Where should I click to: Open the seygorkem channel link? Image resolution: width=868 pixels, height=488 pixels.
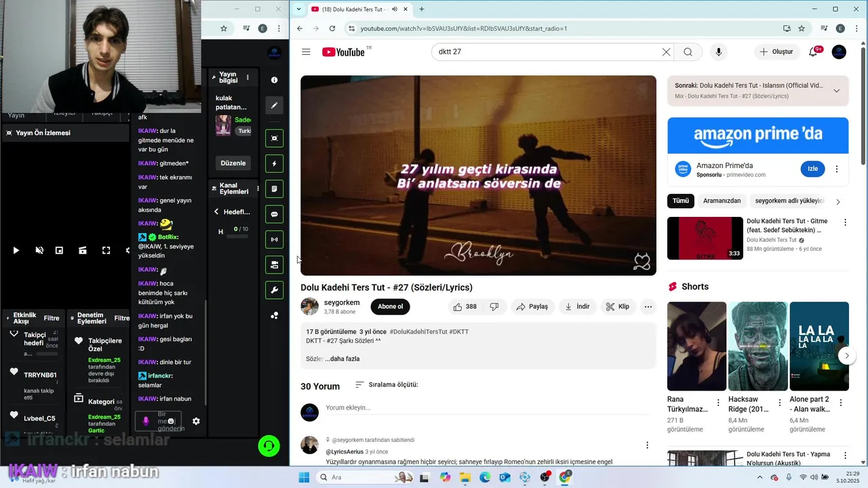pyautogui.click(x=342, y=302)
